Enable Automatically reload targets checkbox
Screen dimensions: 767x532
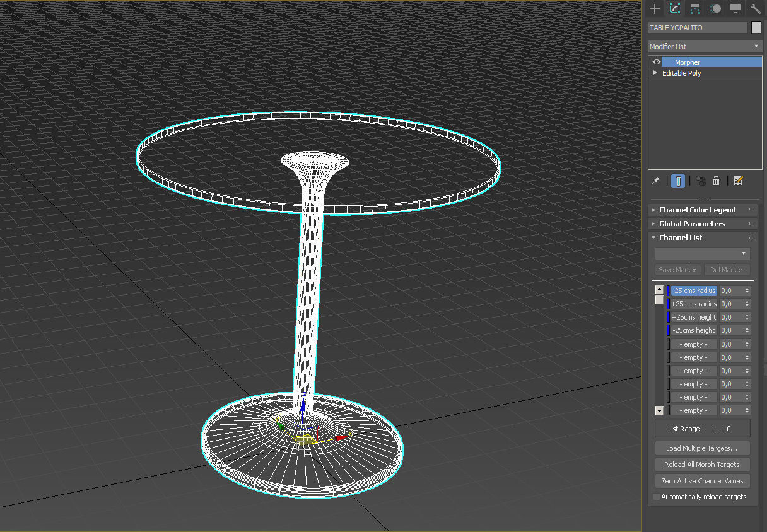(657, 497)
